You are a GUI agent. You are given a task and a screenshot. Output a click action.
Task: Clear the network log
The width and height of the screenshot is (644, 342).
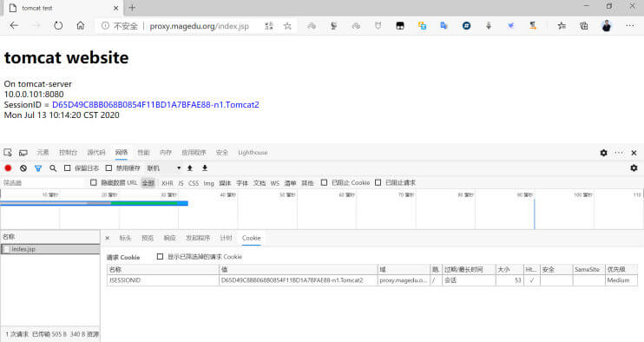pos(23,168)
